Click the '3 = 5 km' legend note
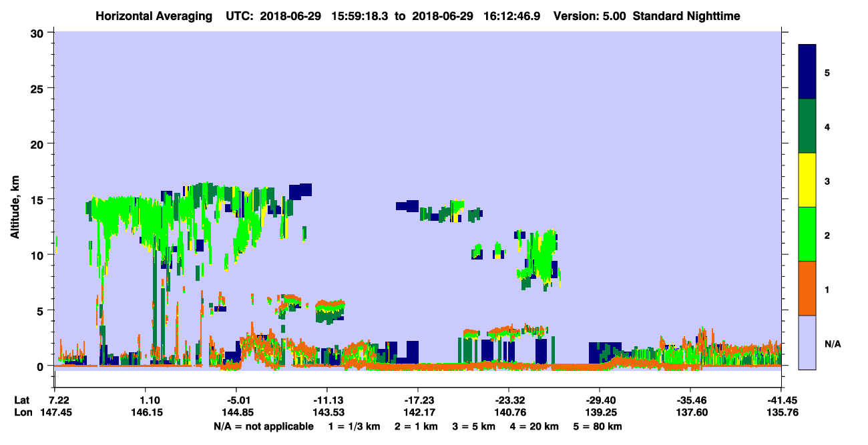 pos(473,426)
